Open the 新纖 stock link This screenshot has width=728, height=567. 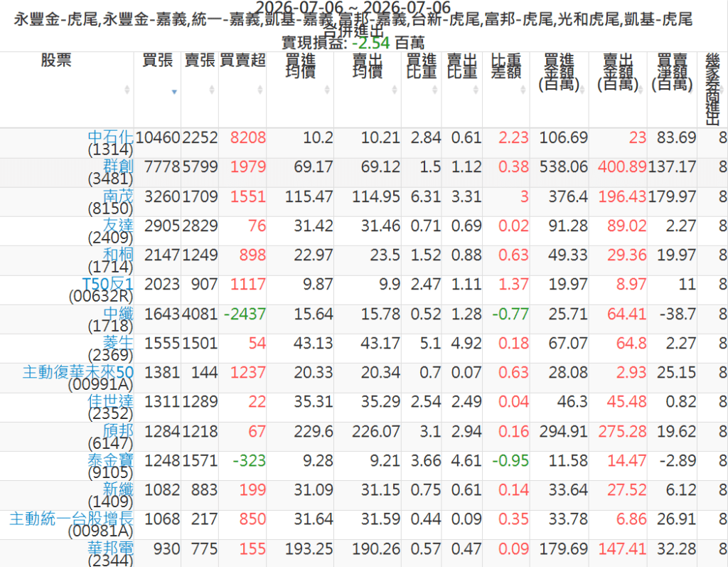point(118,489)
